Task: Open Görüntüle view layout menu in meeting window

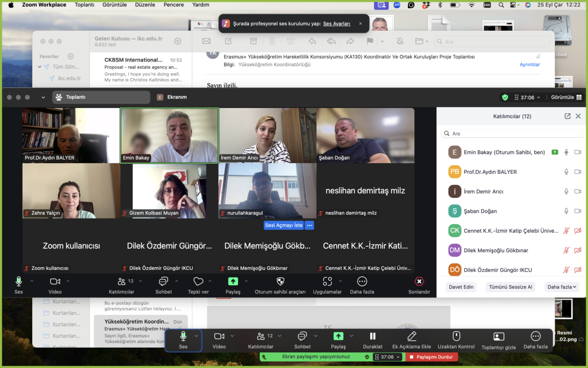Action: pos(566,98)
